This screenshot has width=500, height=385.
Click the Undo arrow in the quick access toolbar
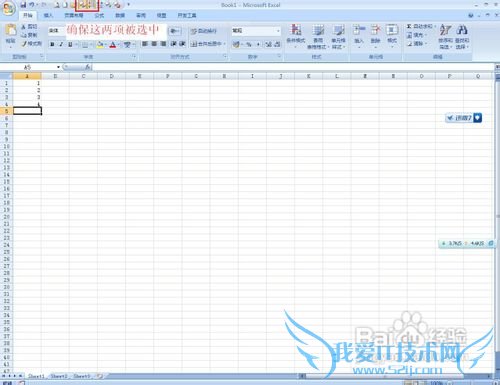32,5
